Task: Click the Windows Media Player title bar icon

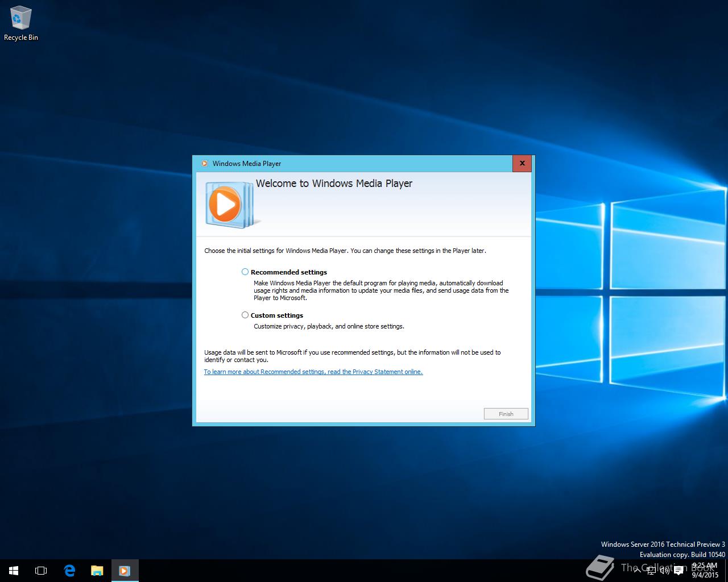Action: point(204,164)
